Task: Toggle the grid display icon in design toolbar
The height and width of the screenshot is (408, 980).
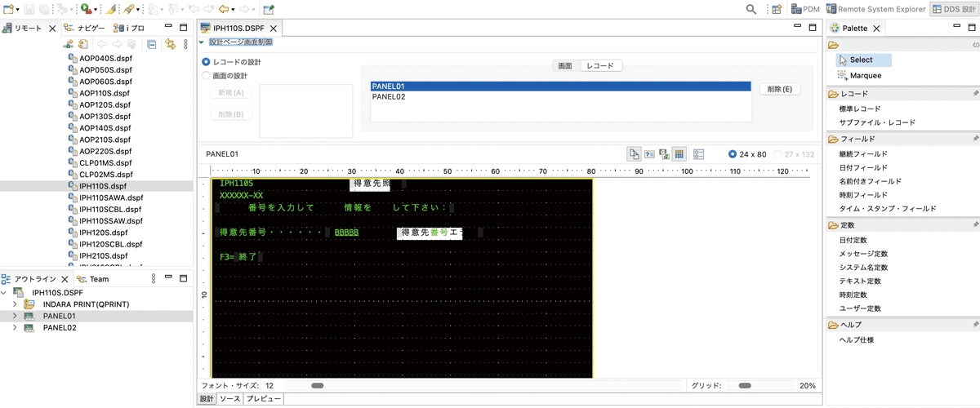Action: 679,153
